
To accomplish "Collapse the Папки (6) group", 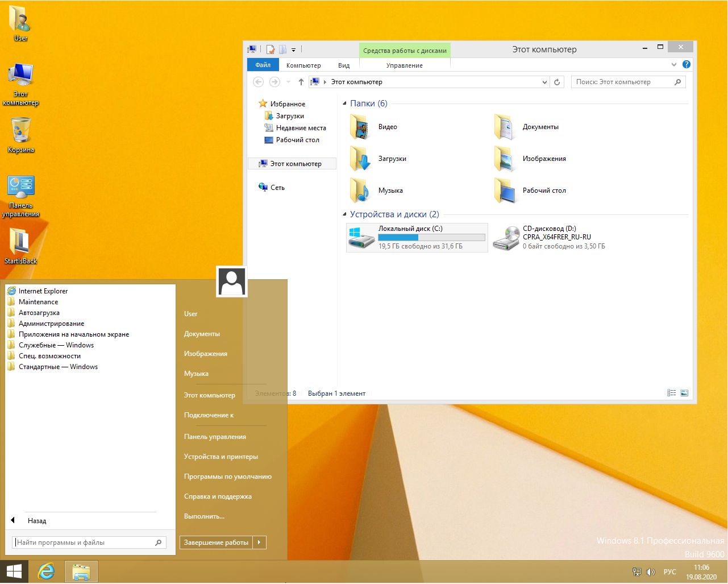I will pyautogui.click(x=344, y=104).
